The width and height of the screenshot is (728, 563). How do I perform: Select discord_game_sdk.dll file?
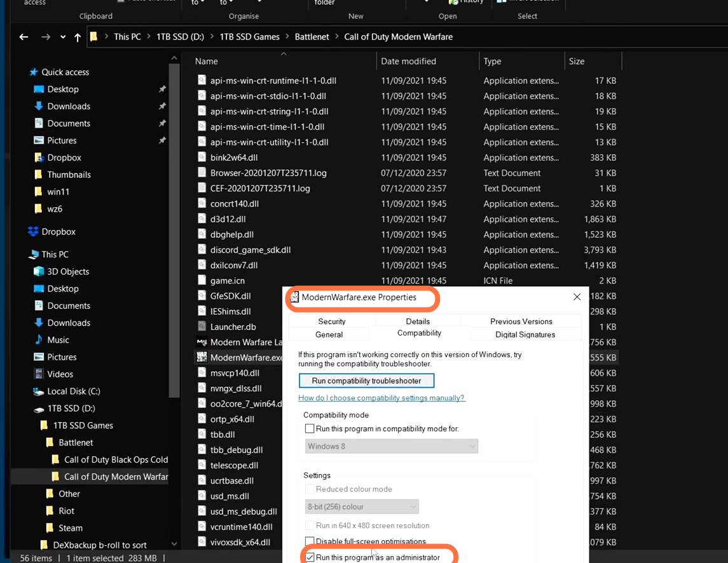251,250
